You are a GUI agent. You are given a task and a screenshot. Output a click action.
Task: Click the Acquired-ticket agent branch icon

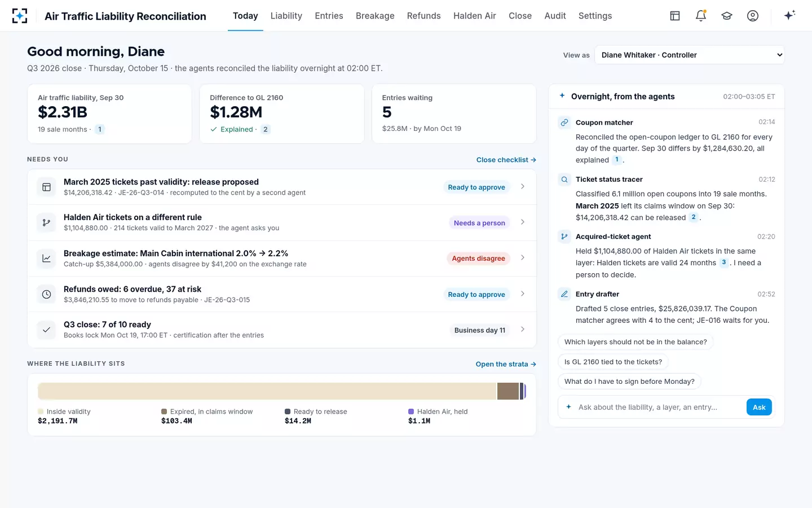point(564,237)
